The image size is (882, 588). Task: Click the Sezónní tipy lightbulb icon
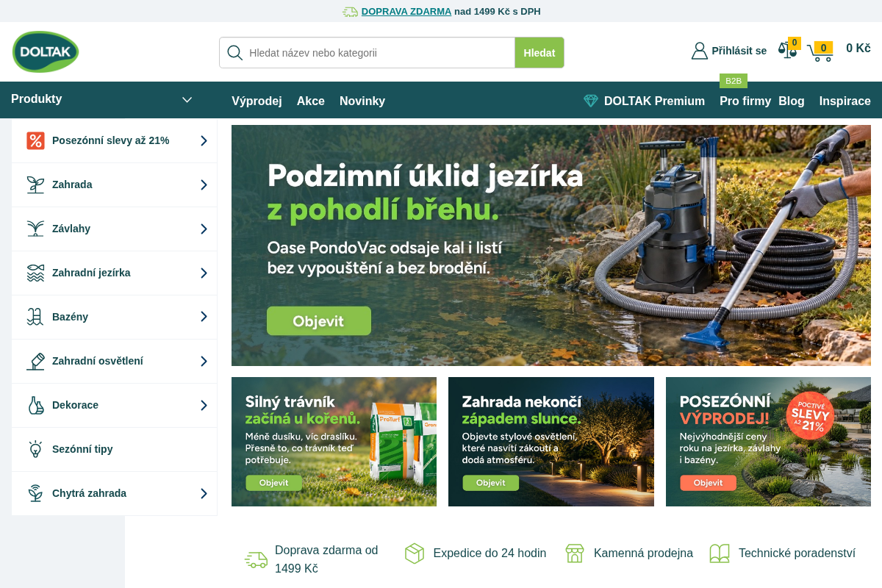tap(35, 449)
